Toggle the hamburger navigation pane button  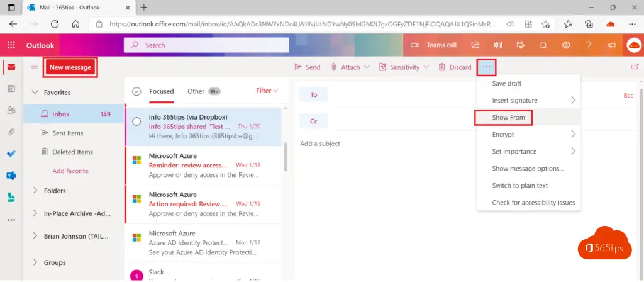coord(35,67)
